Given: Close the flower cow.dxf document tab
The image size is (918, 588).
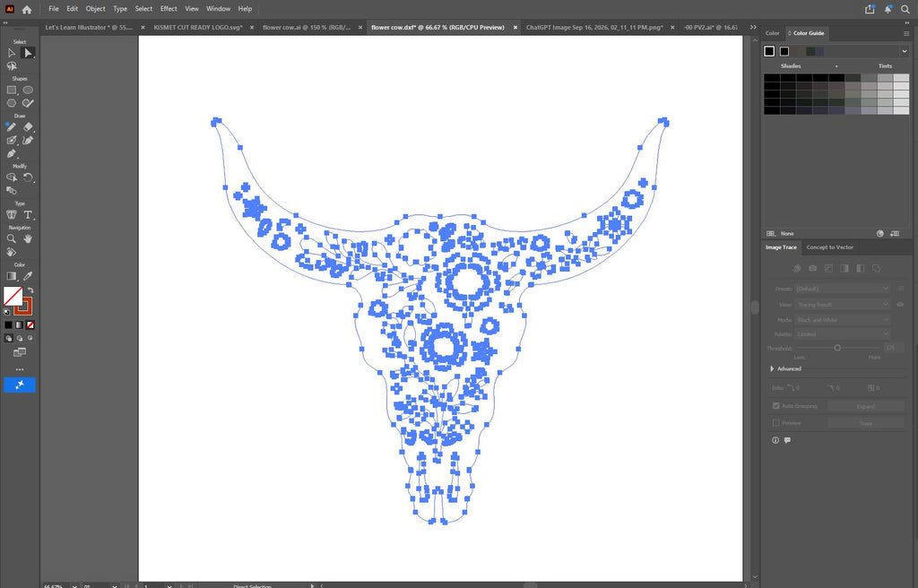Looking at the screenshot, I should click(x=515, y=28).
